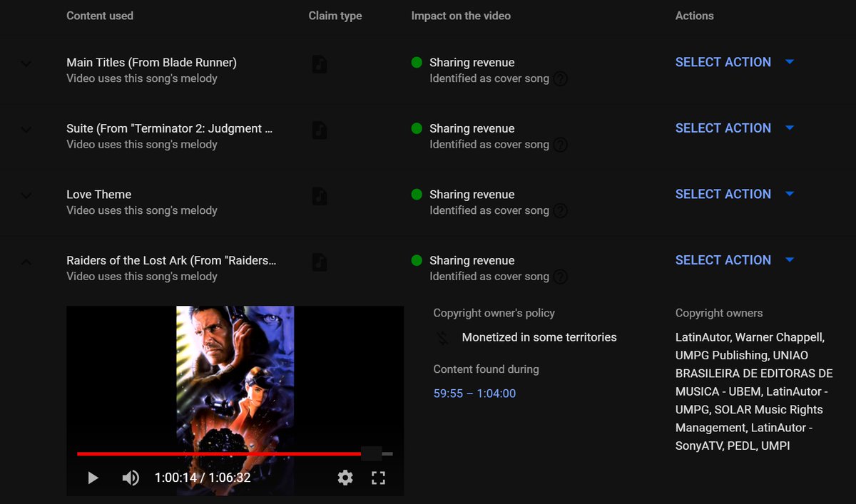This screenshot has width=856, height=504.
Task: Click the video time 1:00:14 / 1:06:32
Action: click(x=203, y=478)
